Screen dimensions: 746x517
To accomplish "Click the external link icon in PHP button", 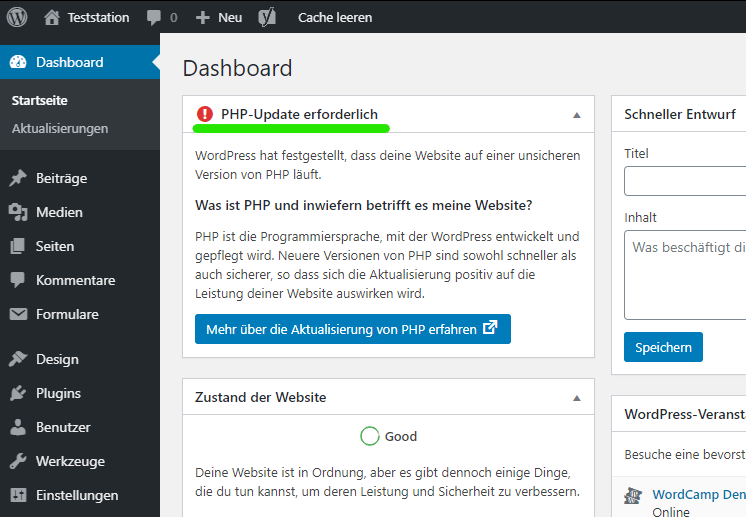I will point(490,327).
